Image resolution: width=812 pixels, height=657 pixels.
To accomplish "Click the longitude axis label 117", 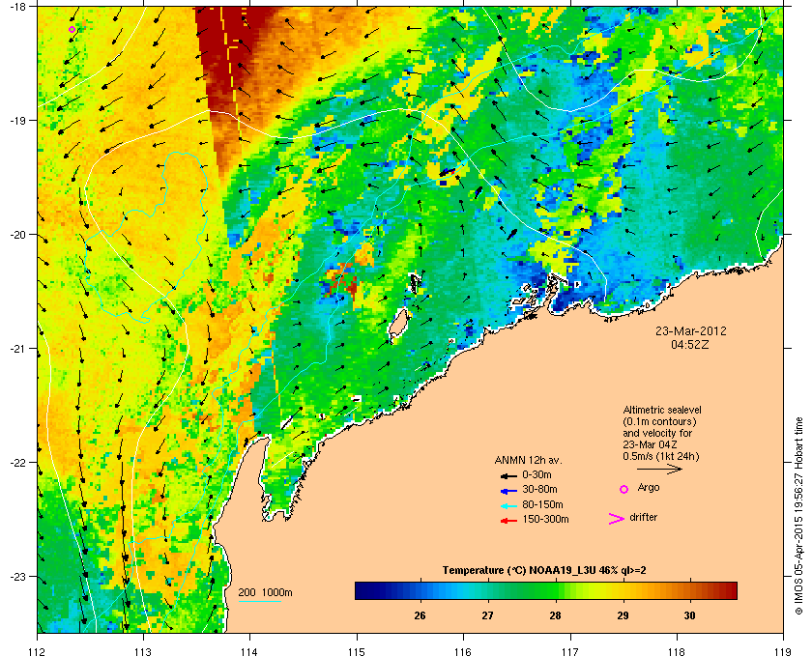I will click(x=570, y=651).
